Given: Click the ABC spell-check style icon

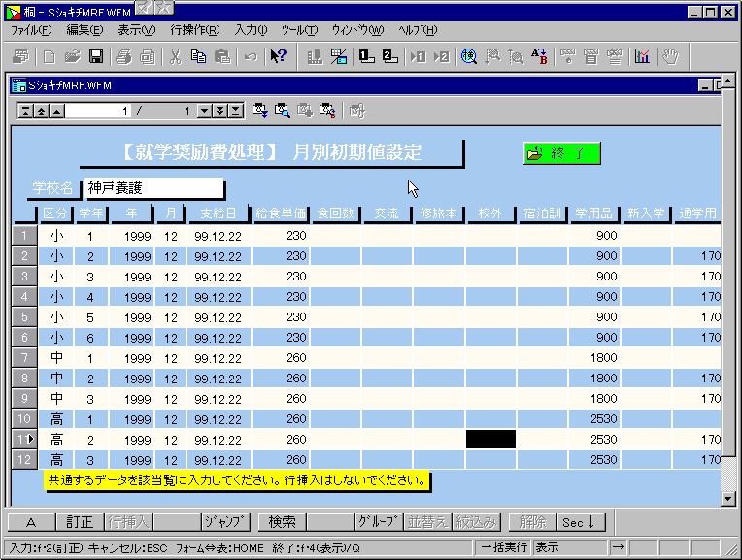Looking at the screenshot, I should 537,57.
